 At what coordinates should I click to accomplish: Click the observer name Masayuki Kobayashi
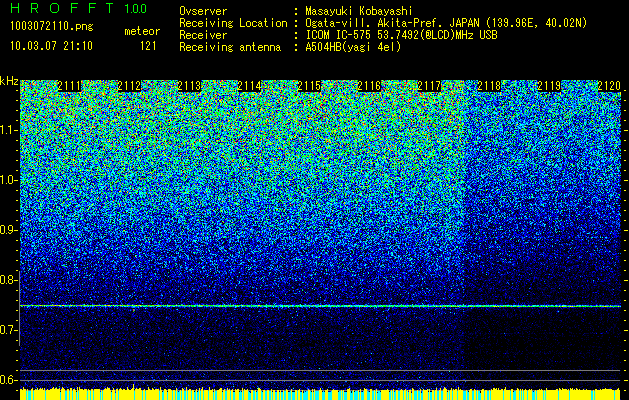pos(359,11)
